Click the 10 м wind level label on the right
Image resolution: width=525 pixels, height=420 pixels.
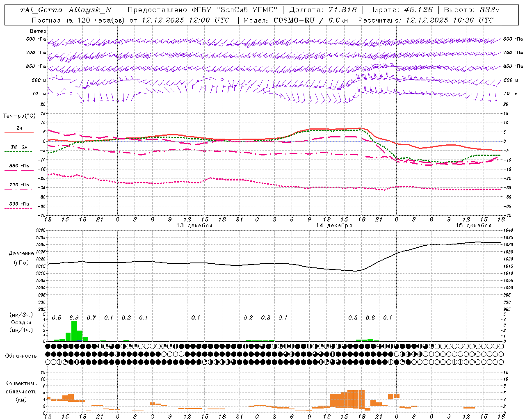coord(511,94)
